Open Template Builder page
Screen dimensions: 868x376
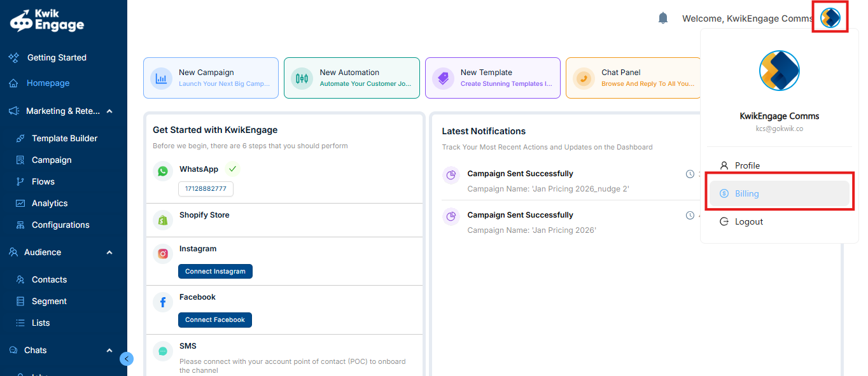coord(64,138)
